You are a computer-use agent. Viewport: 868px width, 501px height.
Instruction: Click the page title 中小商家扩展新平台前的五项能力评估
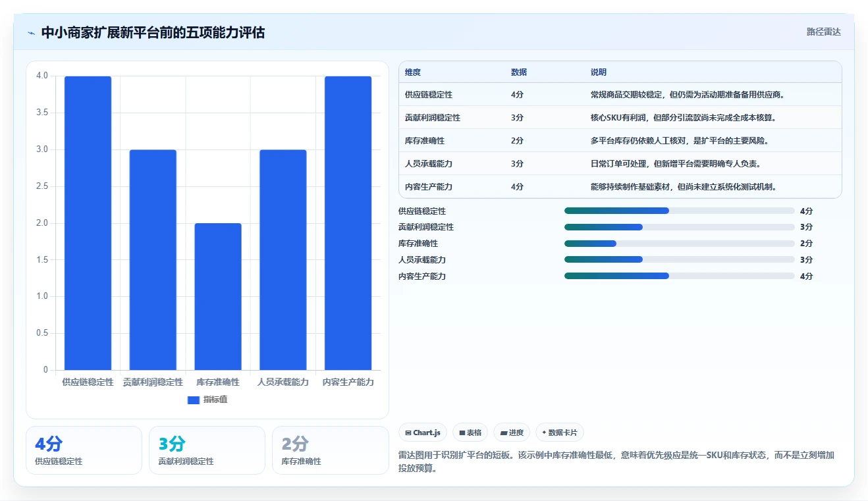[153, 32]
